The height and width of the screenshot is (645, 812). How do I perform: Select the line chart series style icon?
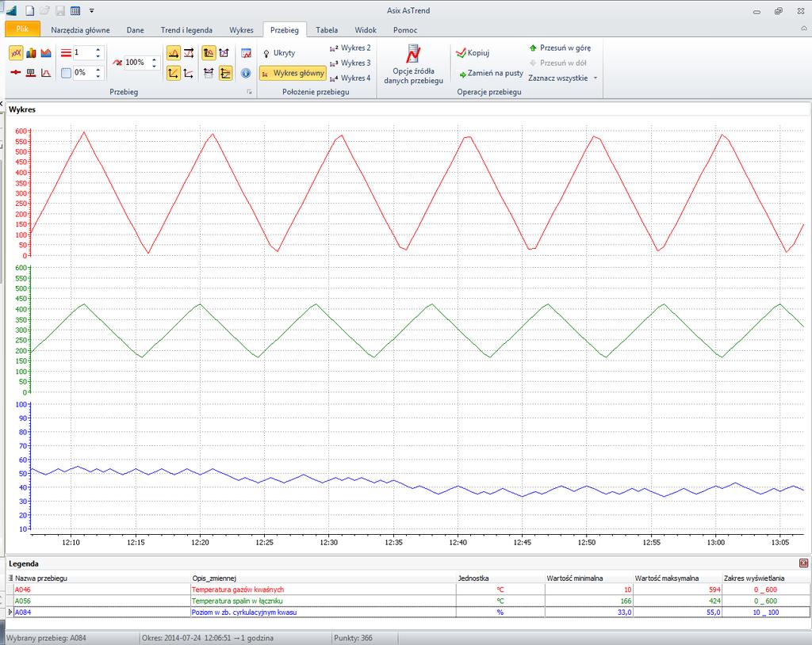tap(16, 53)
